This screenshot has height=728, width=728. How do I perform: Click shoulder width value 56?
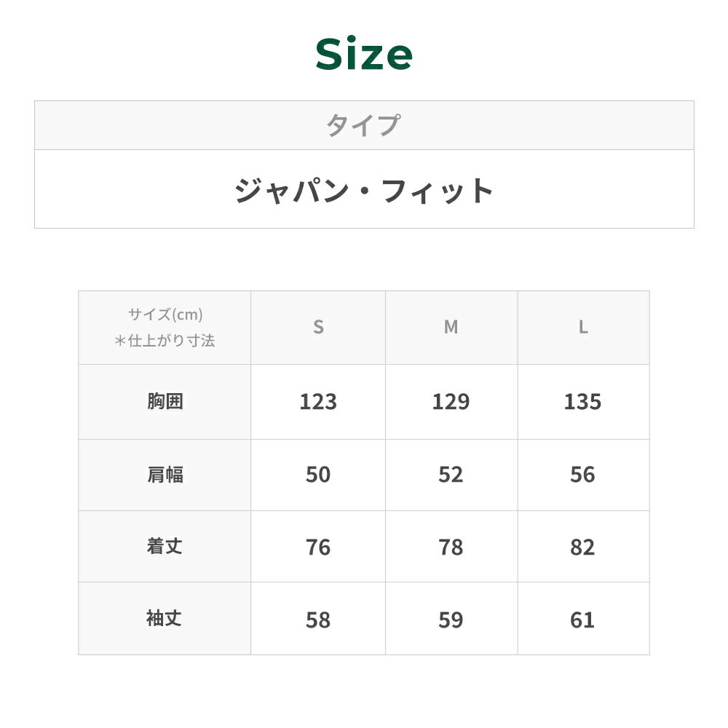583,475
